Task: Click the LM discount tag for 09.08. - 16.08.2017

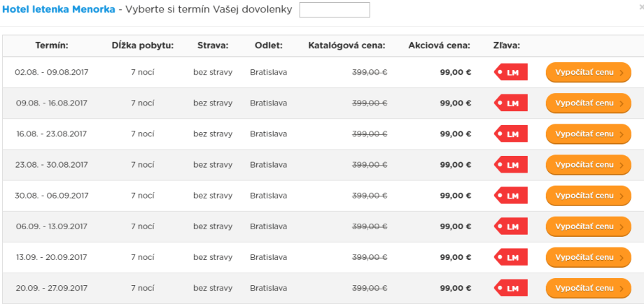Action: [511, 103]
